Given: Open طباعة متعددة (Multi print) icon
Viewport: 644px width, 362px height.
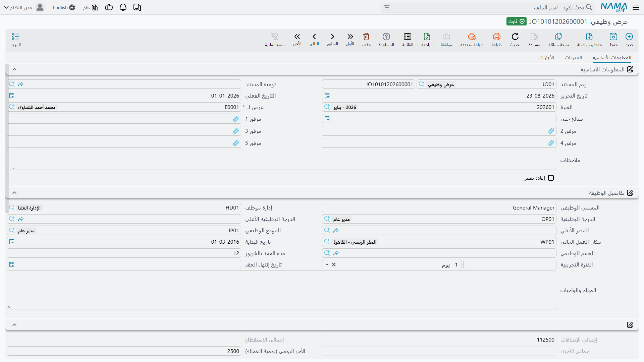Looking at the screenshot, I should click(472, 37).
